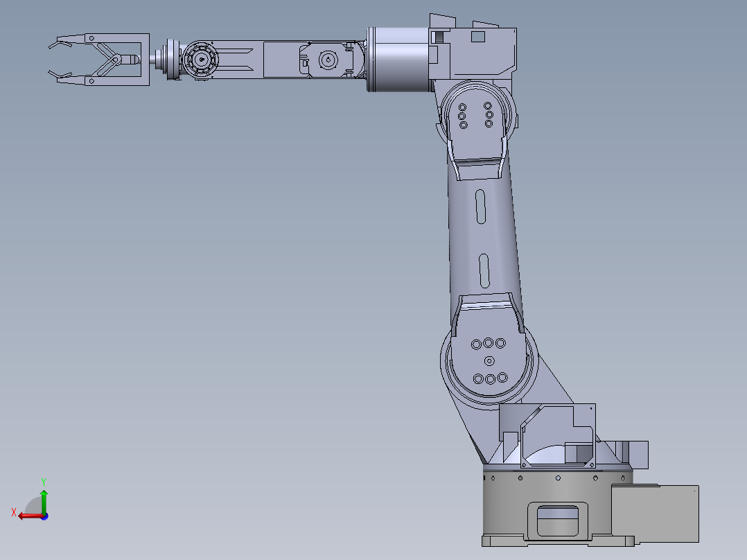Click the upper oblong slot on the upper arm
The height and width of the screenshot is (560, 747).
481,207
